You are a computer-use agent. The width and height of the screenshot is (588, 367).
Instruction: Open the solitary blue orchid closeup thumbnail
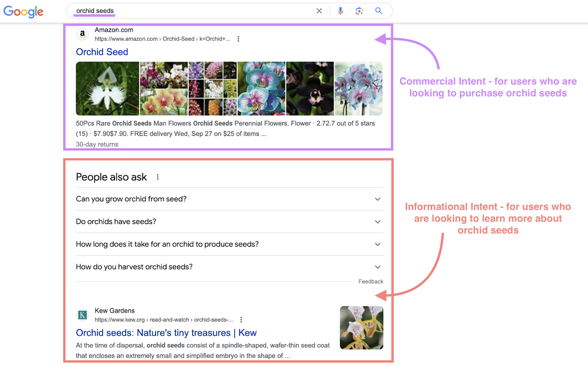(x=261, y=89)
